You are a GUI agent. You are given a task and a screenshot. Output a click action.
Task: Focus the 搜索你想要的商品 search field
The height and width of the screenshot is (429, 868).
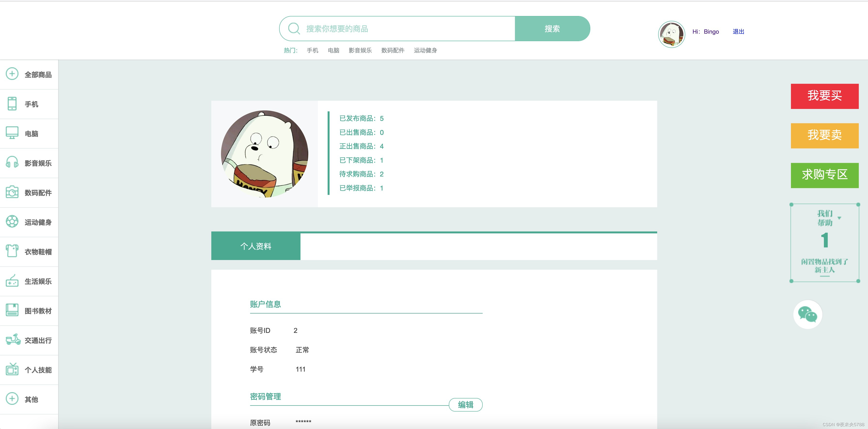[x=404, y=29]
